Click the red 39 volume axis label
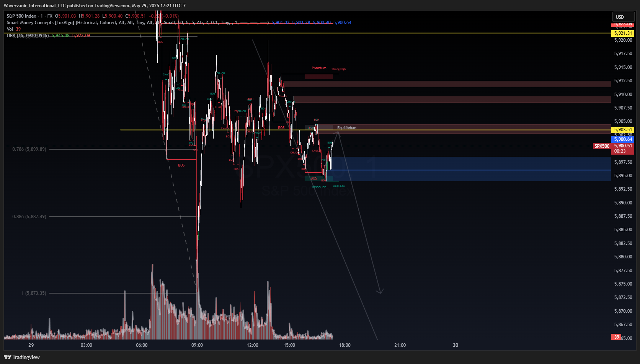 pyautogui.click(x=617, y=337)
